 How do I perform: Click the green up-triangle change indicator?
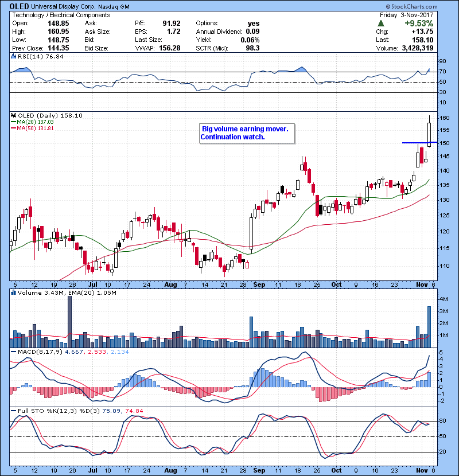point(381,24)
